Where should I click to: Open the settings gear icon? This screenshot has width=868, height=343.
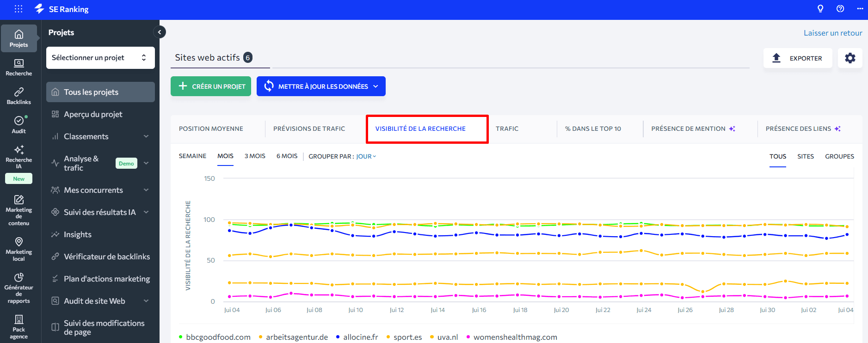pyautogui.click(x=850, y=58)
